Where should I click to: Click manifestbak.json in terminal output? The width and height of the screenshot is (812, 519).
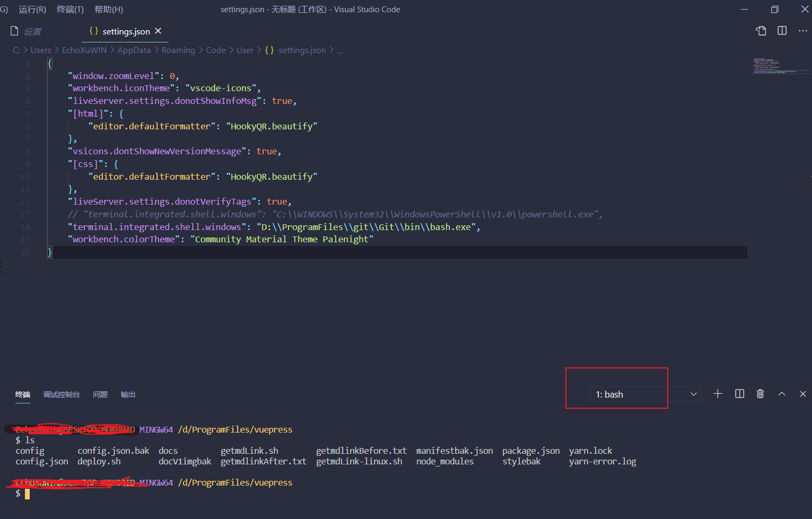point(455,451)
